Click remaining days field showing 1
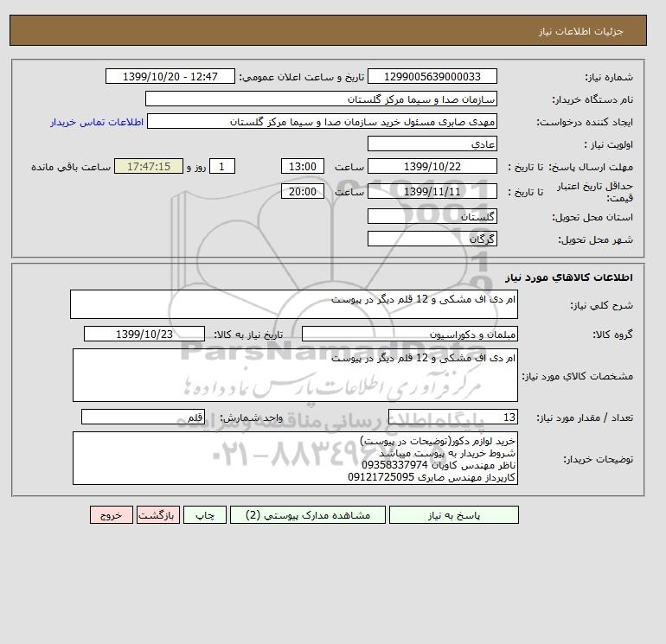Image resolution: width=666 pixels, height=644 pixels. [x=221, y=167]
